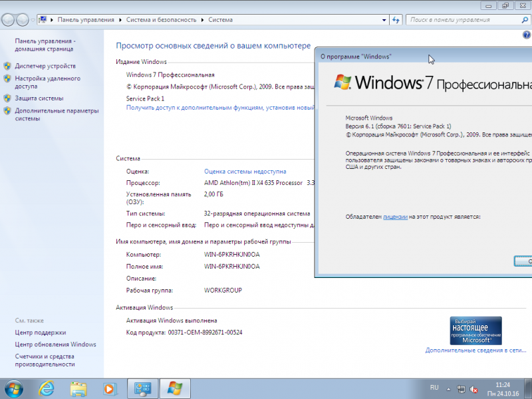Open Performance counters and tools link
The image size is (532, 399).
pyautogui.click(x=45, y=360)
